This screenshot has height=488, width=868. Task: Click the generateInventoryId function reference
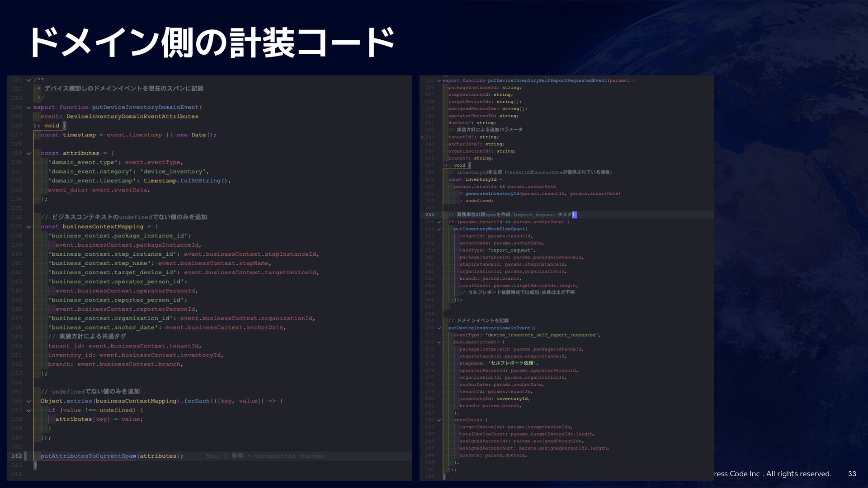pyautogui.click(x=492, y=193)
